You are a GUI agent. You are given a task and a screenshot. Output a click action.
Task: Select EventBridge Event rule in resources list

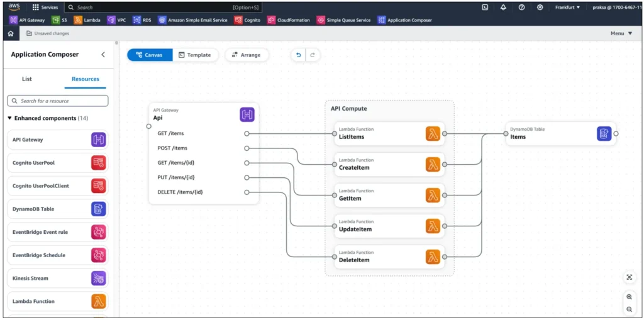(x=57, y=232)
